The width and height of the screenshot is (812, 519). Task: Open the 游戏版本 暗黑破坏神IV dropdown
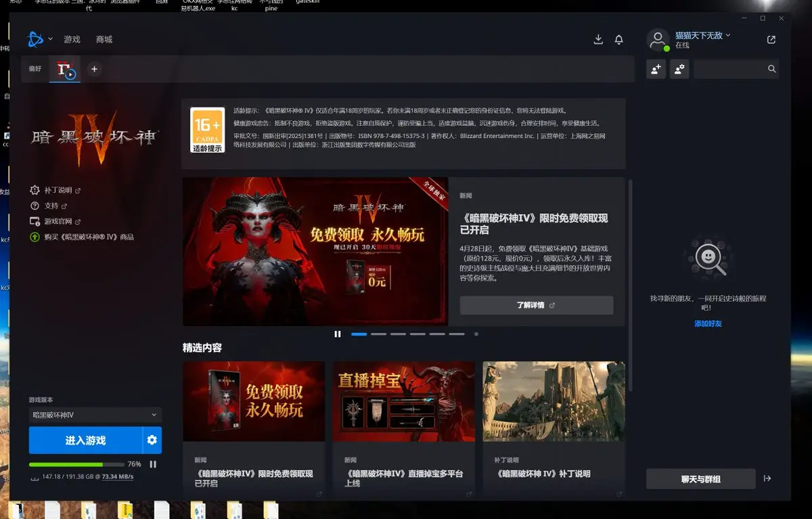click(95, 415)
